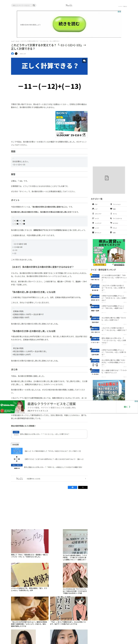Open ranking item 7 about −2−(−1)−(−2)−(−1)

[109, 341]
